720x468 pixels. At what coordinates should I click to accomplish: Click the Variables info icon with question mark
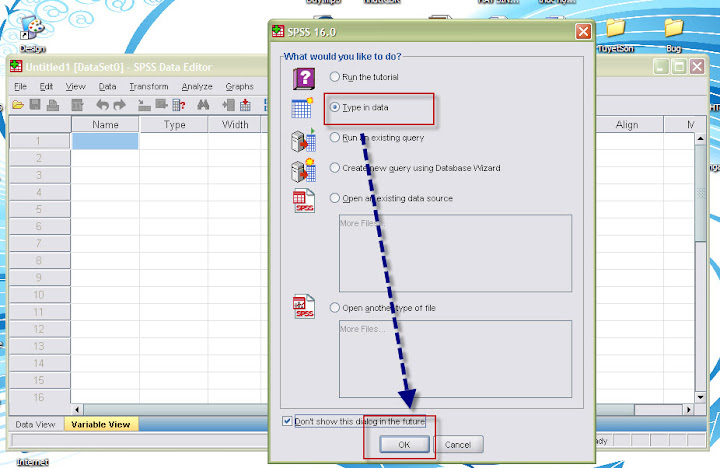tap(179, 105)
